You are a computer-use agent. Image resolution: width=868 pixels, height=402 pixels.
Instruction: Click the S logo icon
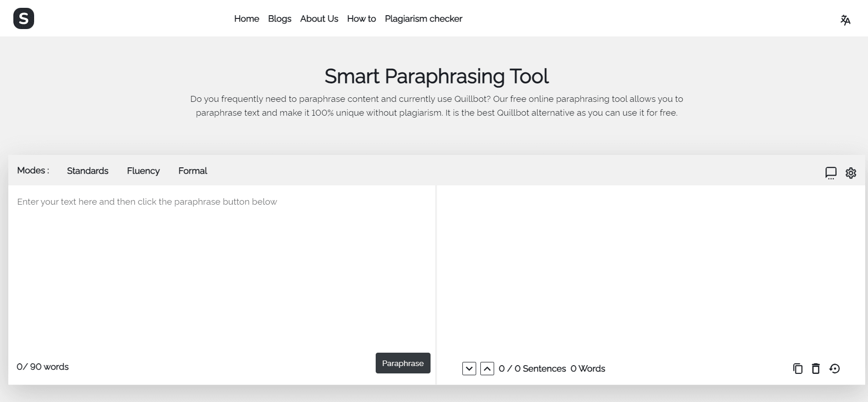24,19
